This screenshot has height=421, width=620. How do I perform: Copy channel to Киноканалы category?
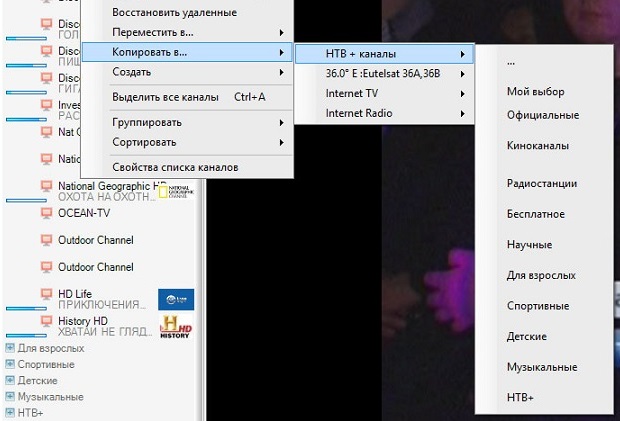point(538,146)
